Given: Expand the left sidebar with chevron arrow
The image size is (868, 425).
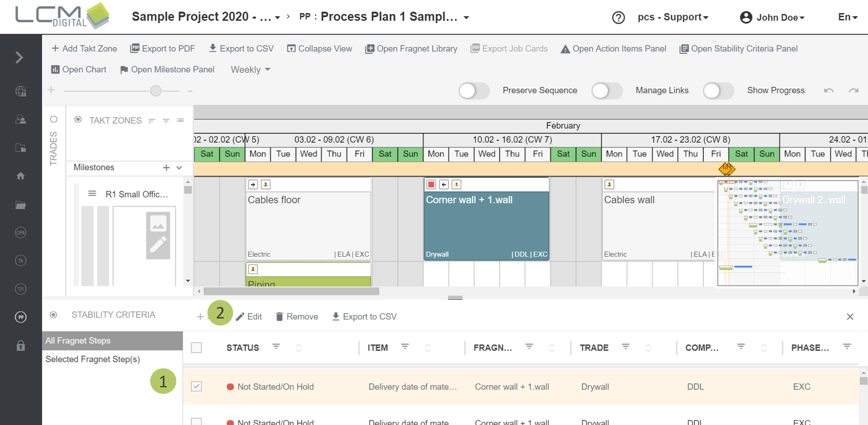Looking at the screenshot, I should pos(20,58).
